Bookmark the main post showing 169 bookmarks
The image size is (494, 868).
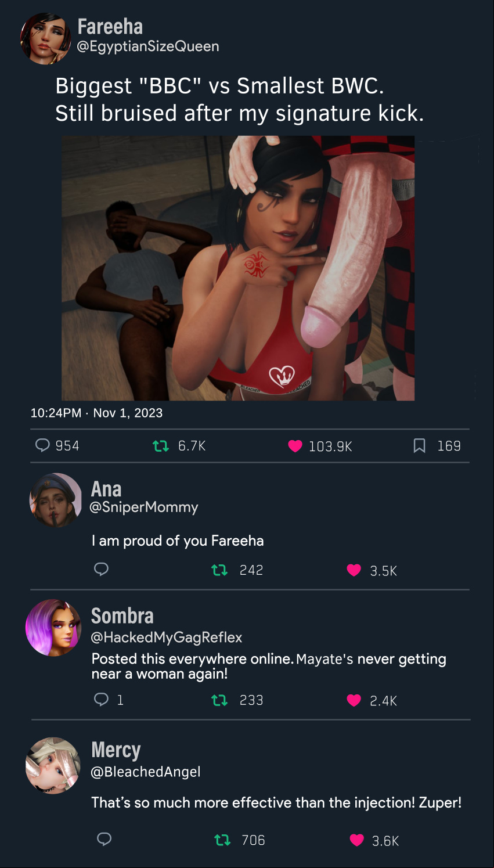[419, 446]
